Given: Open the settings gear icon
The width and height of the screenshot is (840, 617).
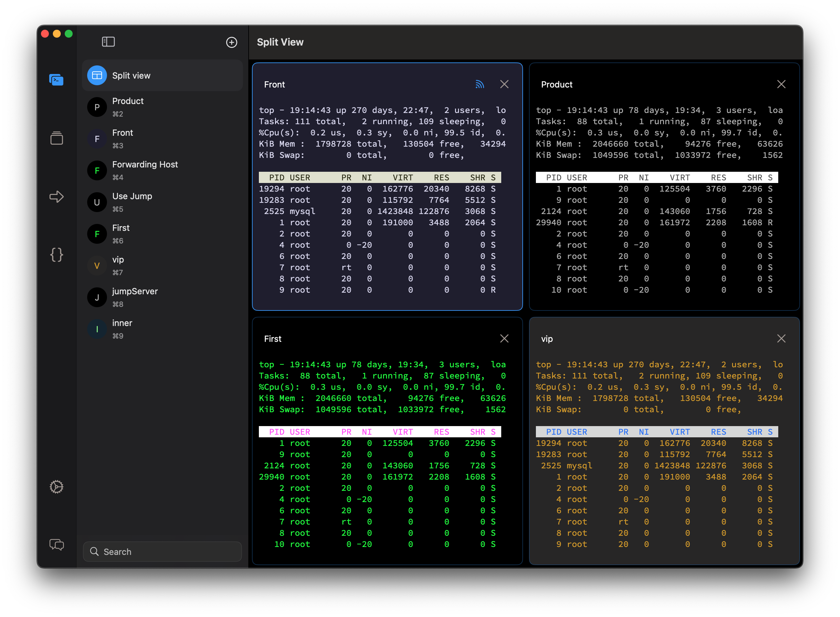Looking at the screenshot, I should coord(56,487).
